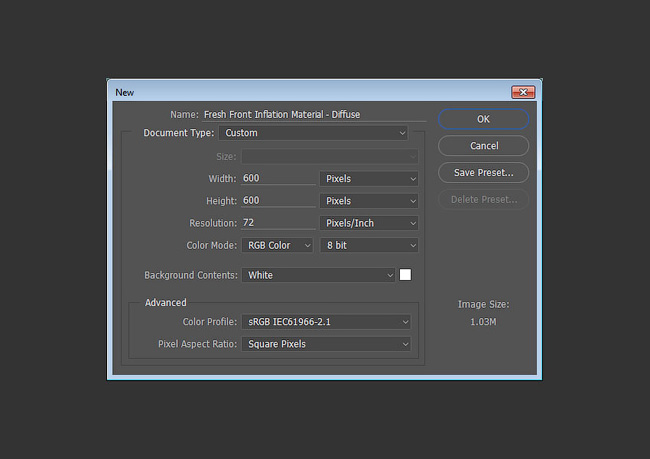
Task: Click the Name input field
Action: [314, 115]
